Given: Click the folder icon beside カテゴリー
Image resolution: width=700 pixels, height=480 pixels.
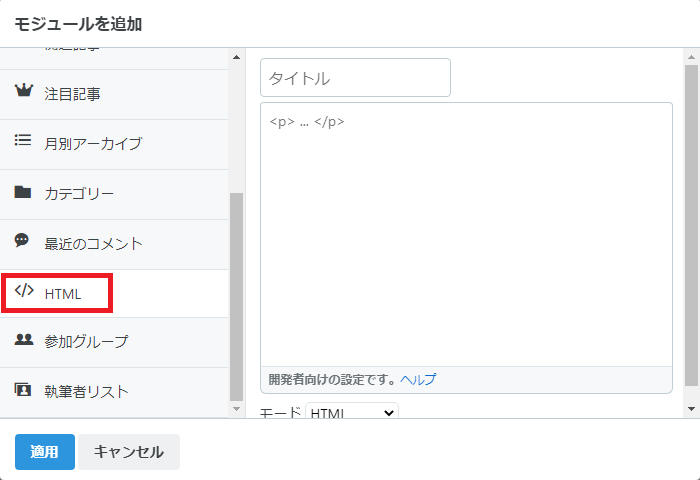Looking at the screenshot, I should click(23, 192).
